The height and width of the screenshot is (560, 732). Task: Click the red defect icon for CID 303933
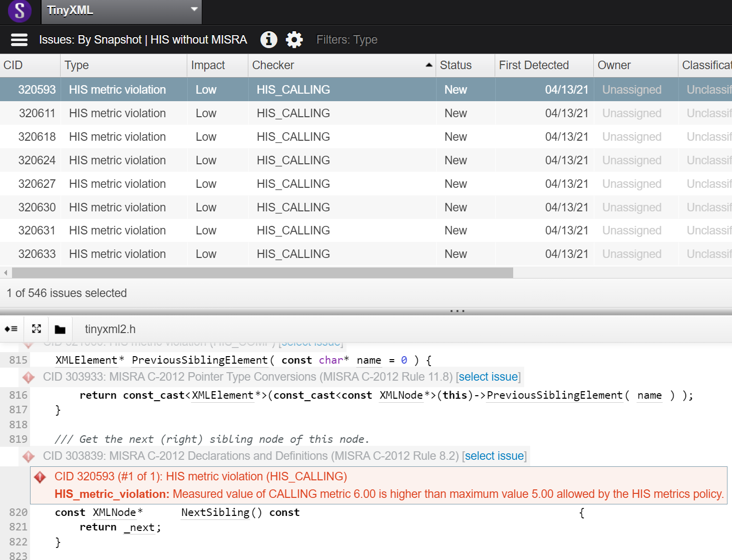(x=29, y=377)
